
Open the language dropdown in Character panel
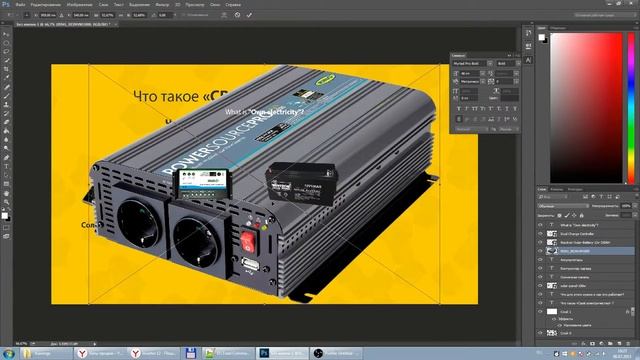click(473, 129)
